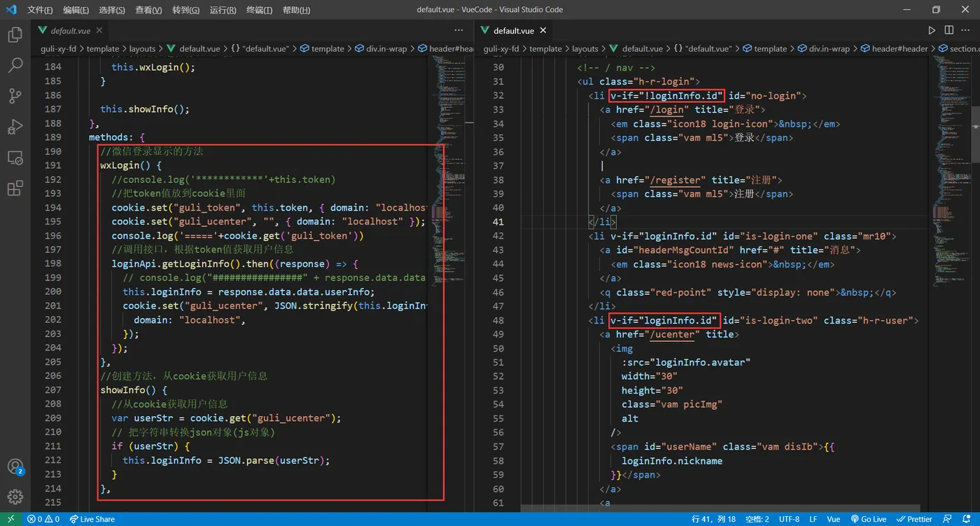
Task: Open the Extensions view
Action: point(15,188)
